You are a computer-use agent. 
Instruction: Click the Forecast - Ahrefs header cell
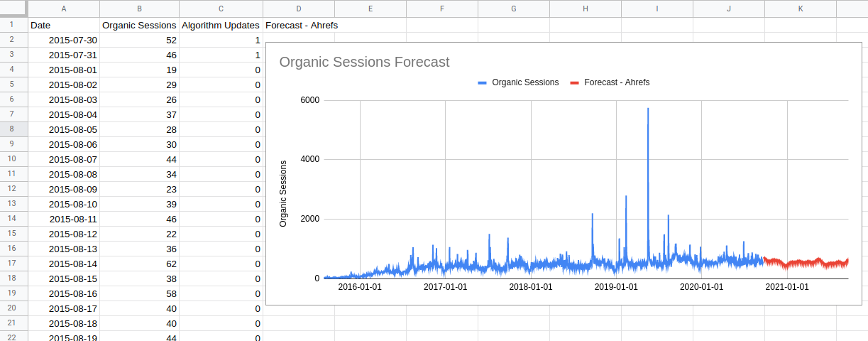coord(301,25)
